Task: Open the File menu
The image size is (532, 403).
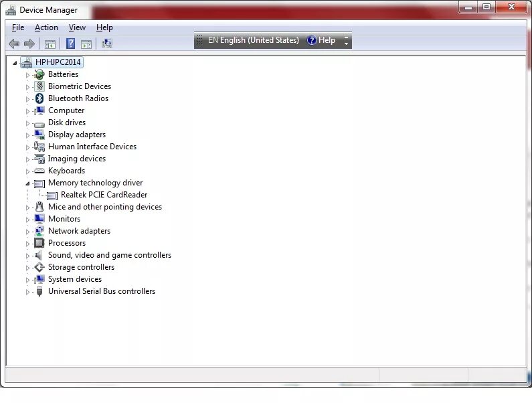Action: [x=18, y=27]
